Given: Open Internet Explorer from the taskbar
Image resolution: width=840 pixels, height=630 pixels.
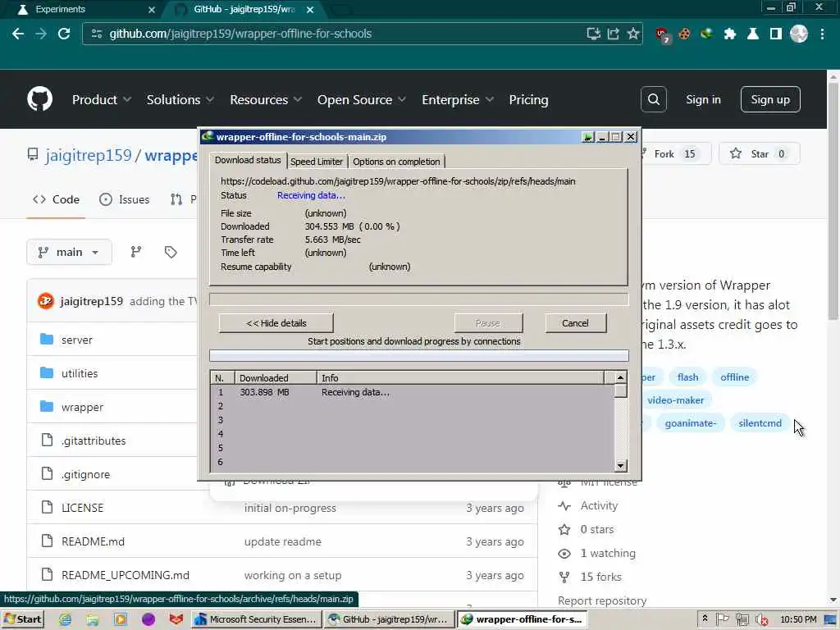Looking at the screenshot, I should pos(66,619).
